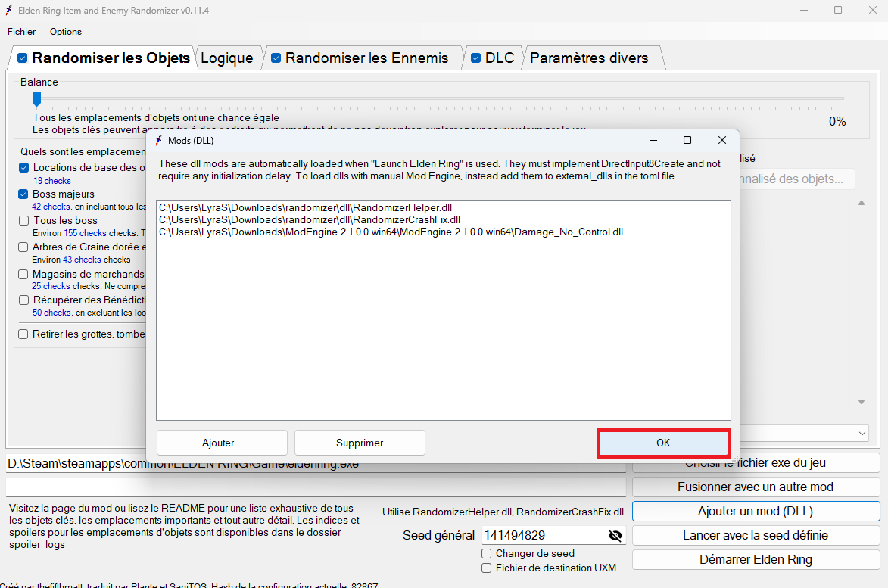Screen dimensions: 888x588
Task: Click the 50 checks link
Action: point(51,313)
